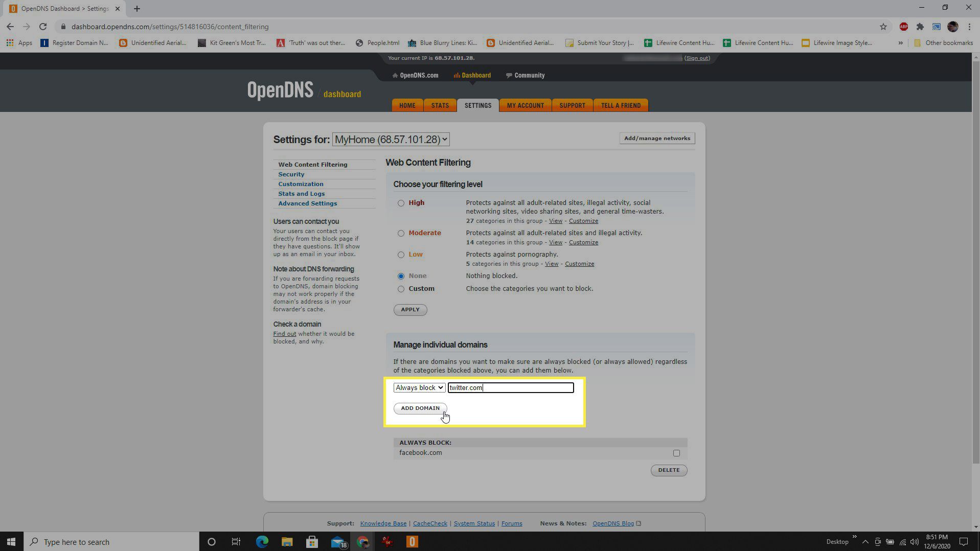Bookmark this page with star icon
The height and width of the screenshot is (551, 980).
pos(883,27)
